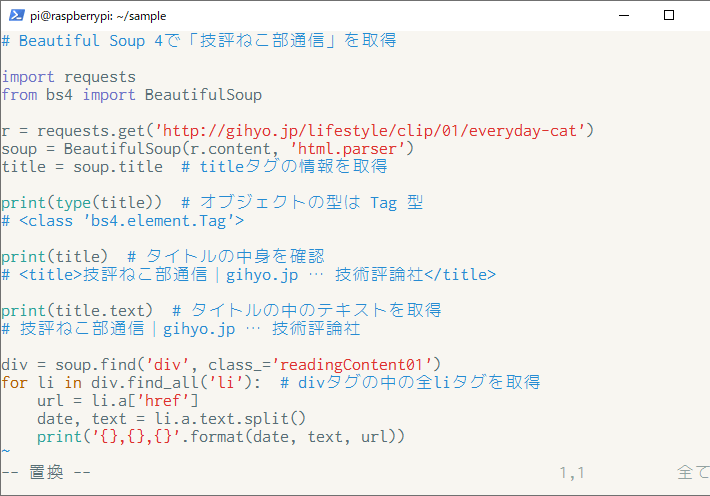Click the comment line '# Beautiful Soup 4で'
710x496 pixels.
[199, 41]
